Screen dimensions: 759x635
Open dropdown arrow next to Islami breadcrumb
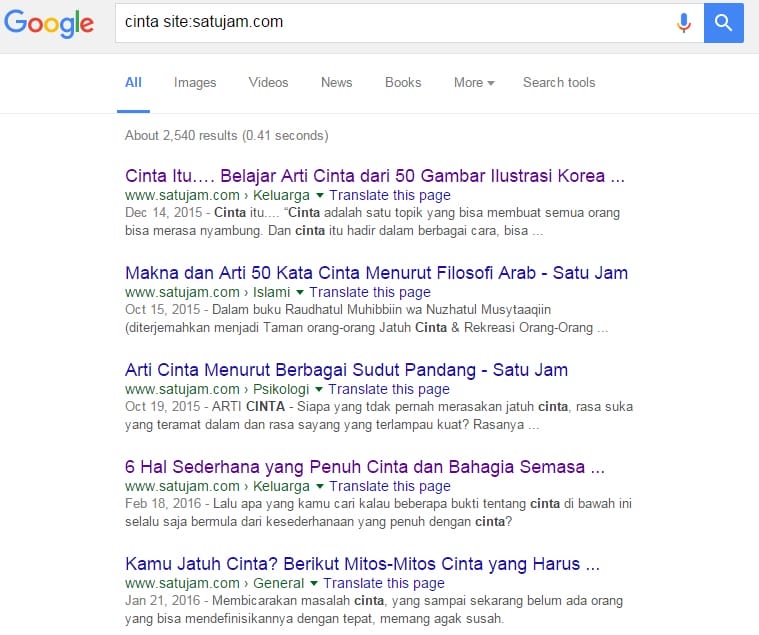click(x=299, y=293)
